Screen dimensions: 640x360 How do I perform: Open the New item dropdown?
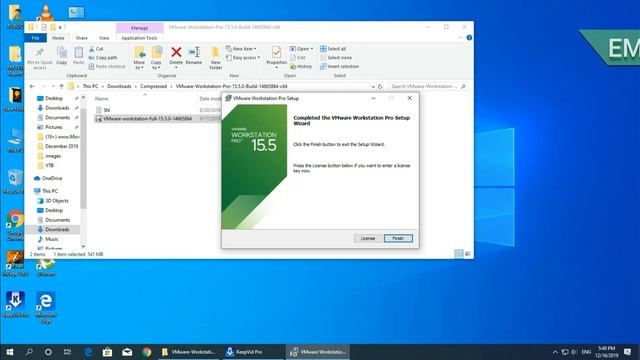[241, 49]
